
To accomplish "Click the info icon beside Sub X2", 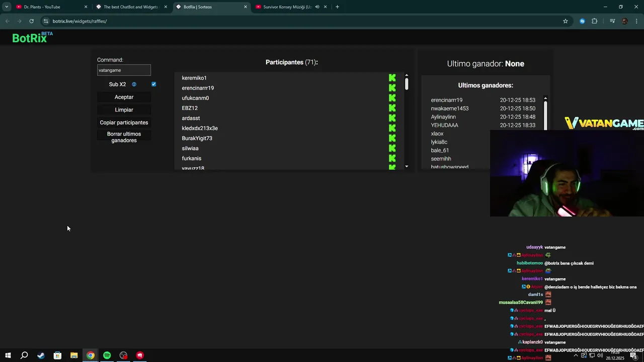I will click(x=134, y=84).
